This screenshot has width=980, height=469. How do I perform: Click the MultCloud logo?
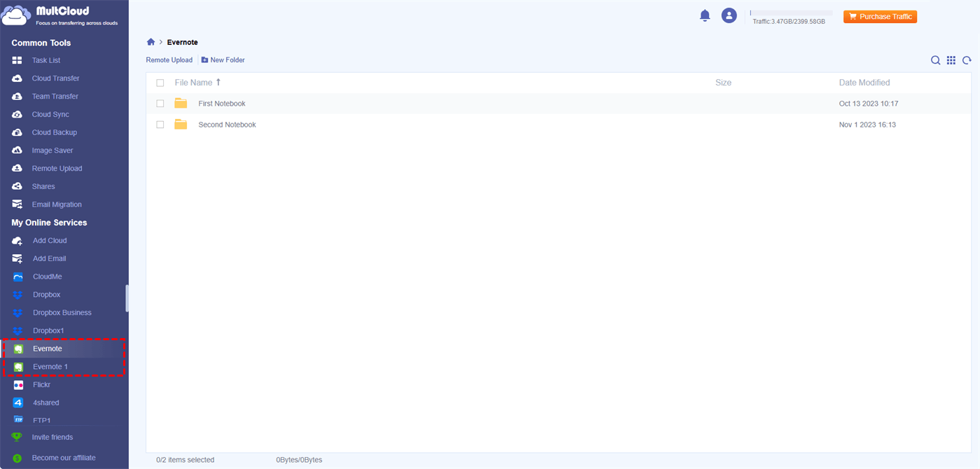point(60,15)
